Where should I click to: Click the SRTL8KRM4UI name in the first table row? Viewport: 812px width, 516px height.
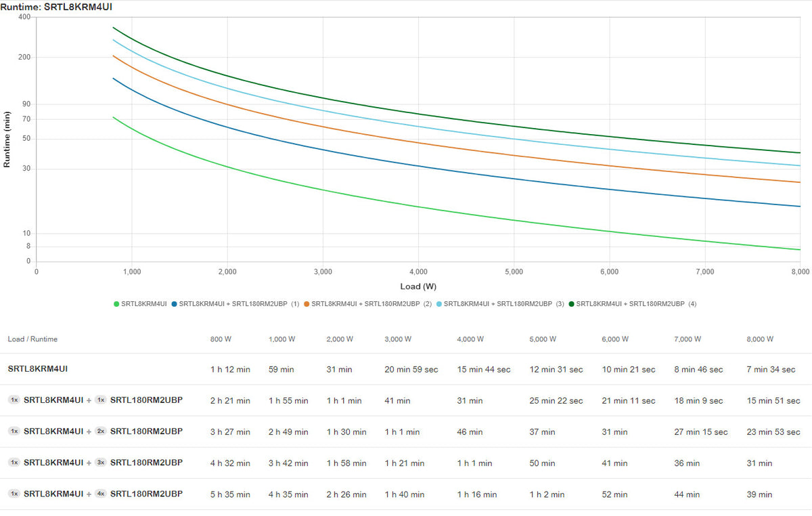37,369
